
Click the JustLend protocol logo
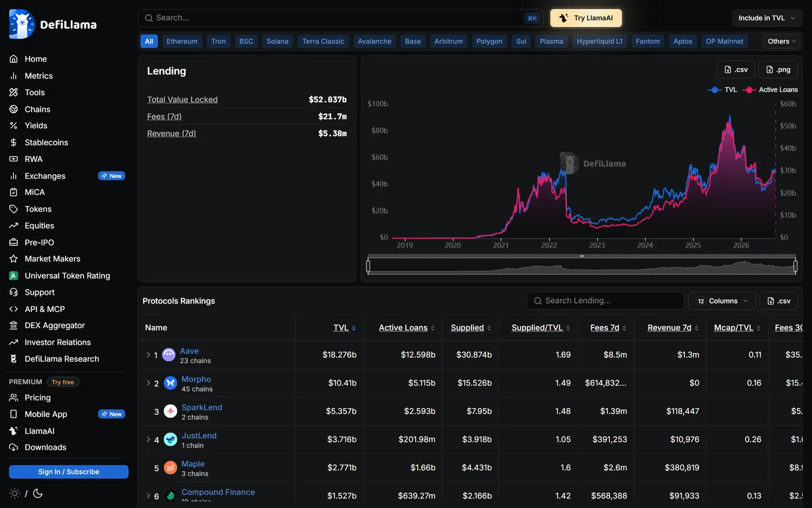pyautogui.click(x=171, y=439)
